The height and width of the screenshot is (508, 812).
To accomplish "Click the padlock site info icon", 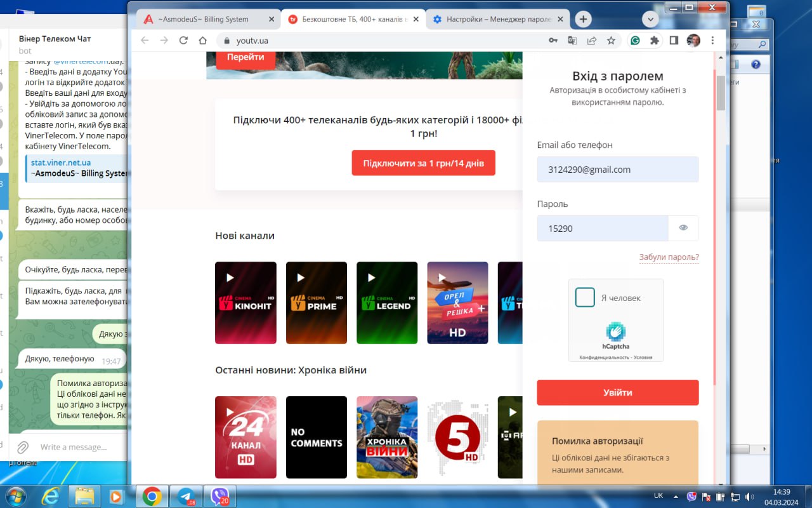I will pyautogui.click(x=227, y=41).
